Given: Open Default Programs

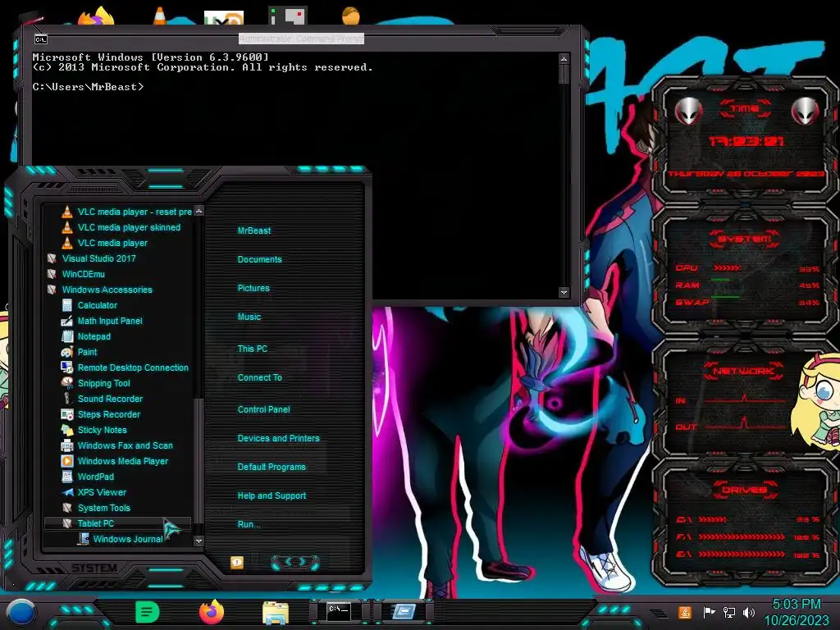Looking at the screenshot, I should click(x=271, y=467).
